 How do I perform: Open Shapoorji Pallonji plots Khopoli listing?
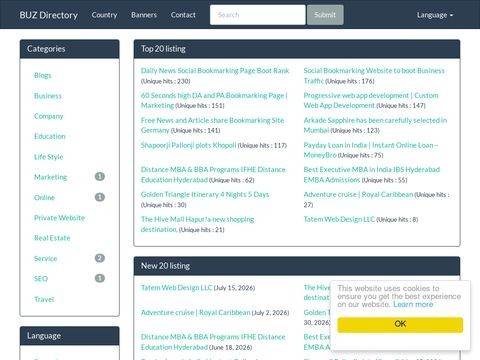coord(188,145)
